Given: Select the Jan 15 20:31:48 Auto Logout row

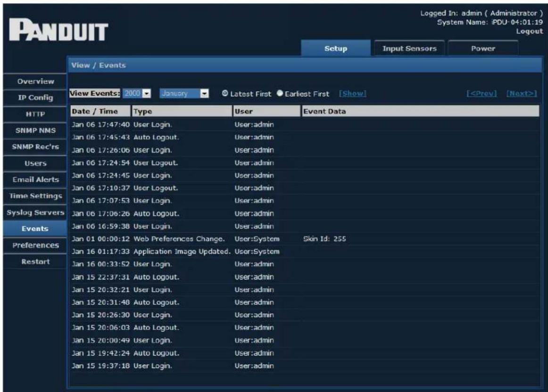Looking at the screenshot, I should point(305,302).
